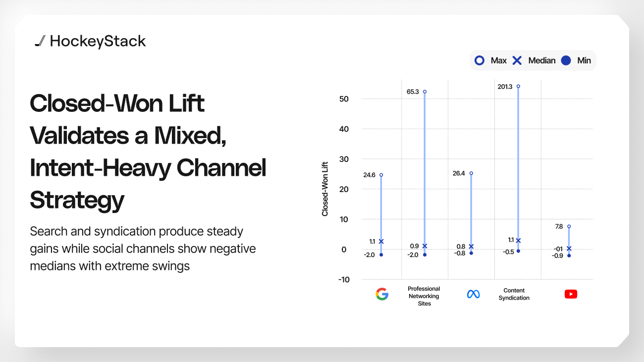Click the Google logo under the chart
The image size is (644, 362).
(x=382, y=294)
